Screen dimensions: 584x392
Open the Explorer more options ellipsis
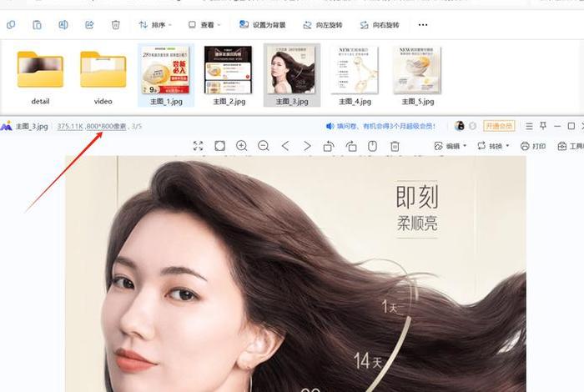pyautogui.click(x=423, y=25)
